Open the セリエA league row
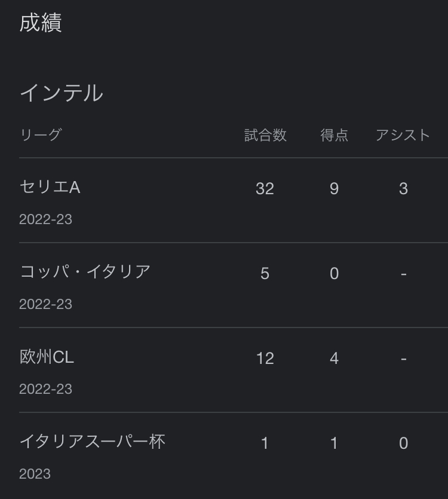Viewport: 448px width, 499px height. [50, 188]
